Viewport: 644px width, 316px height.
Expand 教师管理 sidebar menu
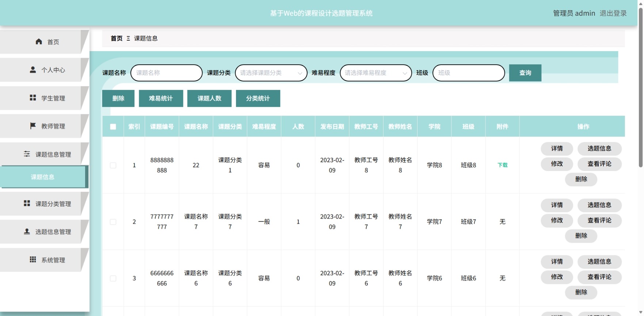click(x=45, y=126)
